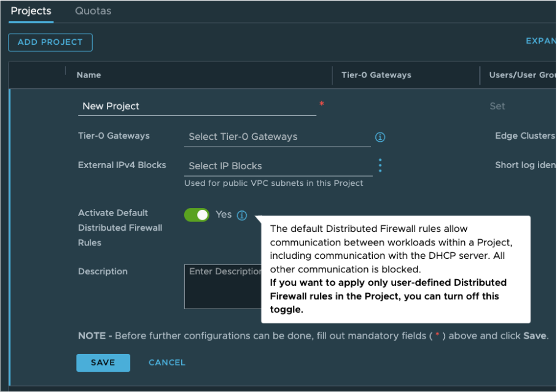Click the Set link under Users/User Groups
Image resolution: width=557 pixels, height=392 pixels.
[497, 106]
